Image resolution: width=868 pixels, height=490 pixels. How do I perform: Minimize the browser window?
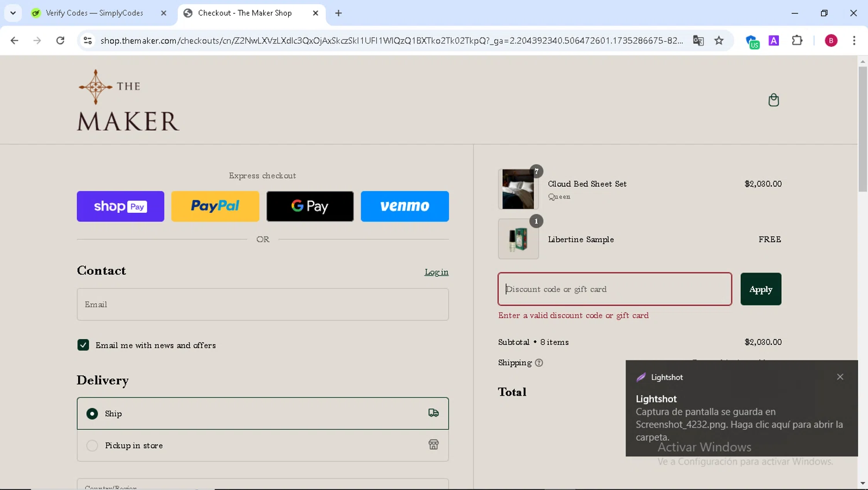tap(795, 13)
